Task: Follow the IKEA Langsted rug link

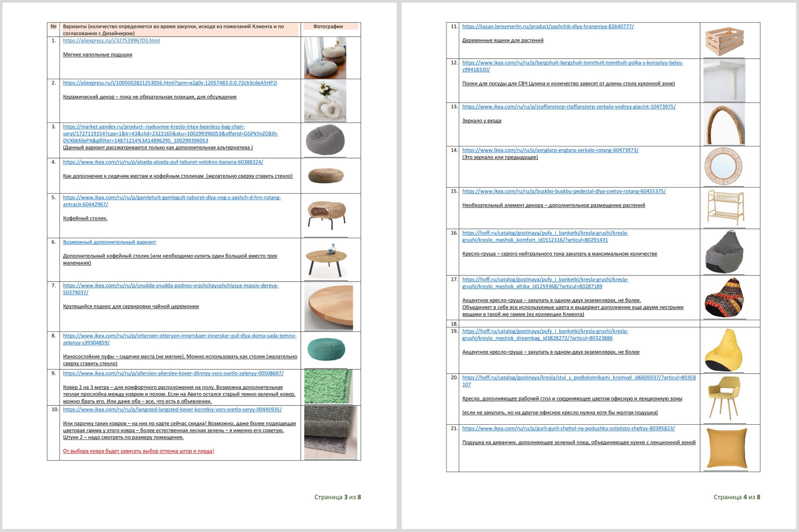Action: (172, 410)
